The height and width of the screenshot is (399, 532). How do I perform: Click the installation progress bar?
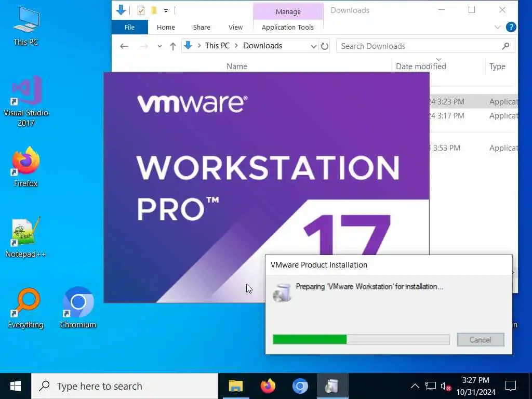(361, 339)
